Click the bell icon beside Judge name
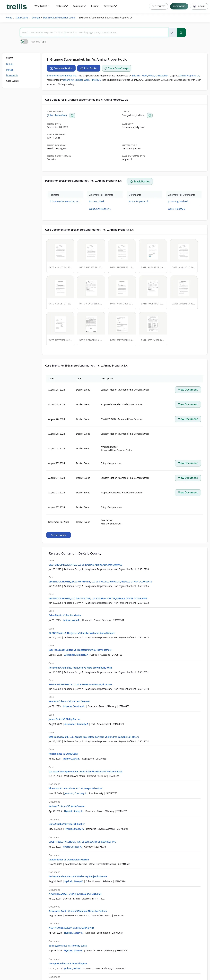 (x=150, y=115)
